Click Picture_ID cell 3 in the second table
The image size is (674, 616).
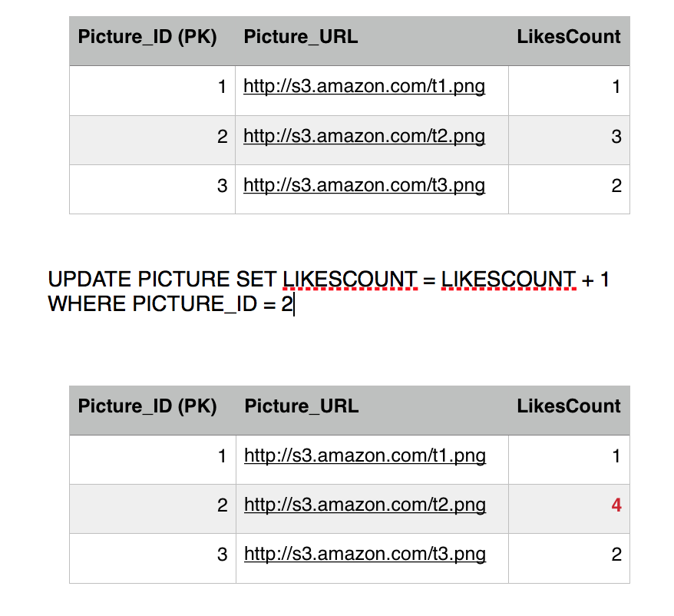[x=222, y=555]
